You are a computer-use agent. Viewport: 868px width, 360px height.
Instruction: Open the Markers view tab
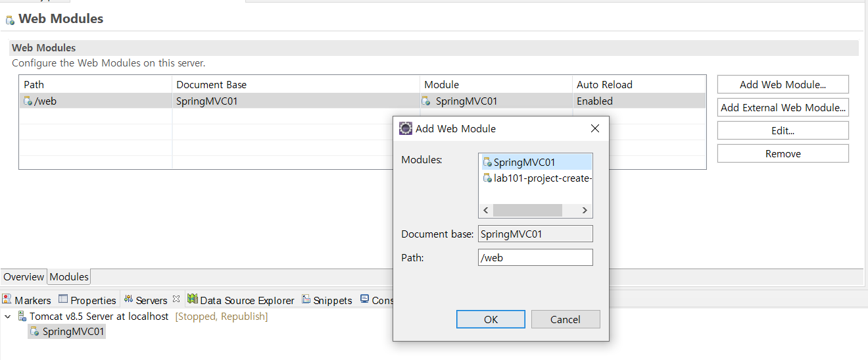[x=27, y=300]
